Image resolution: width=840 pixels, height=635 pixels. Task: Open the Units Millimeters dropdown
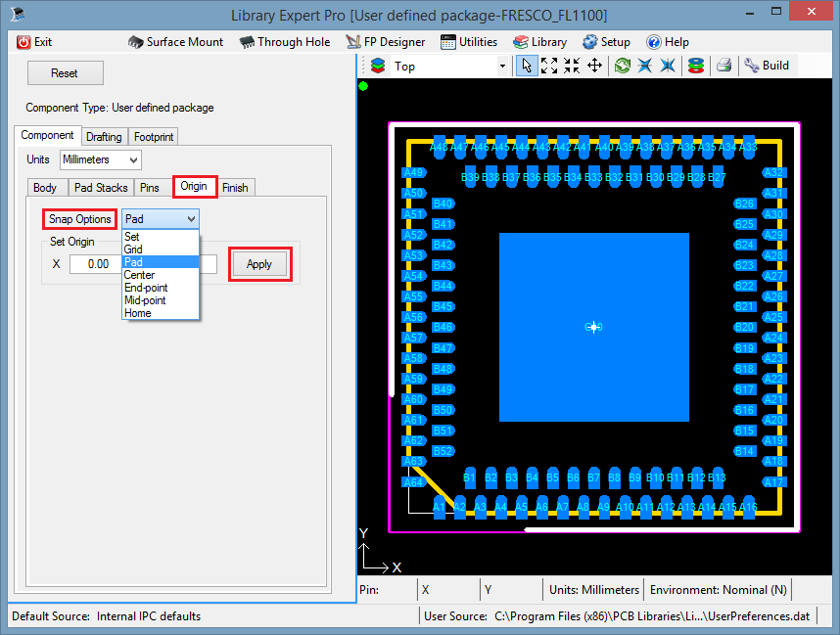101,159
